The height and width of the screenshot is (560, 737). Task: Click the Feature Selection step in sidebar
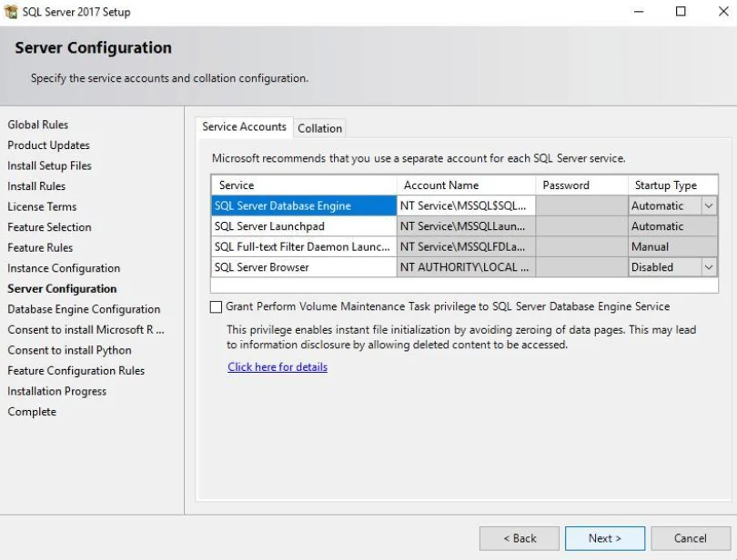pyautogui.click(x=49, y=227)
